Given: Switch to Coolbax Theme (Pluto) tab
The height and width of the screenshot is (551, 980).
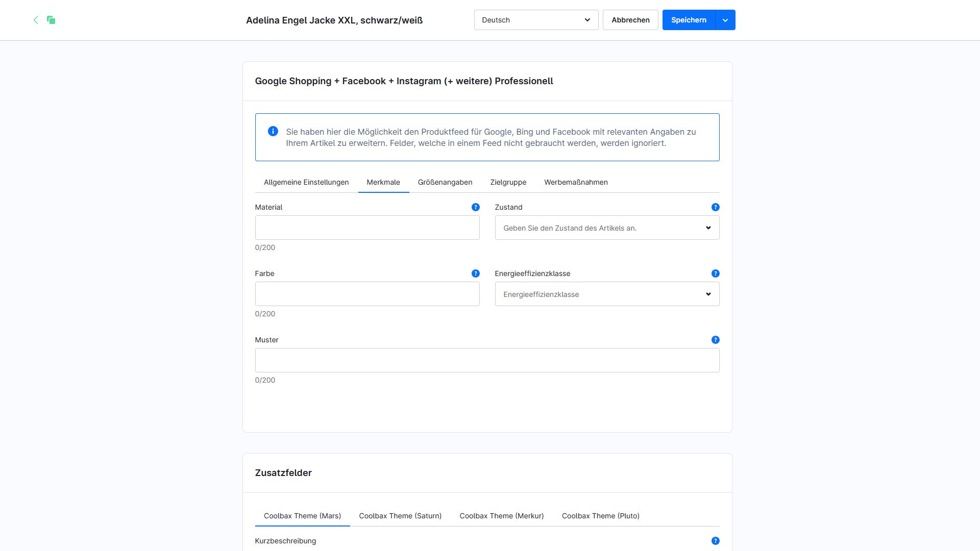Looking at the screenshot, I should pyautogui.click(x=601, y=516).
